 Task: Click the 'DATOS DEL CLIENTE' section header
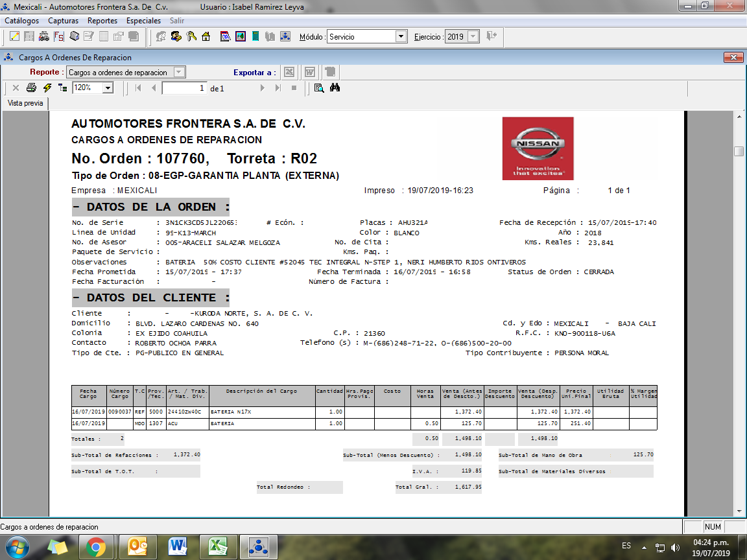(151, 297)
